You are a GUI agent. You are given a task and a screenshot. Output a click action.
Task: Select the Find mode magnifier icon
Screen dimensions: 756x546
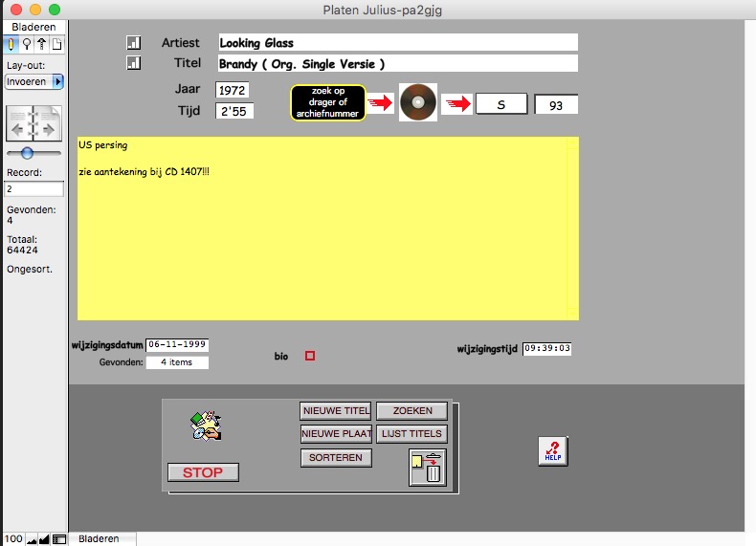[26, 44]
